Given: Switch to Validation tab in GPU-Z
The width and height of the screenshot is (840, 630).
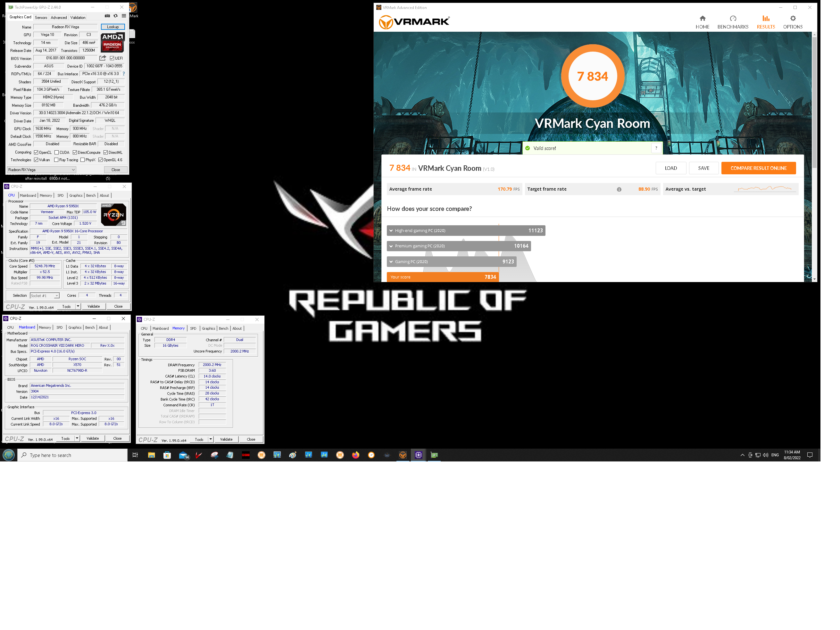Looking at the screenshot, I should pos(78,18).
